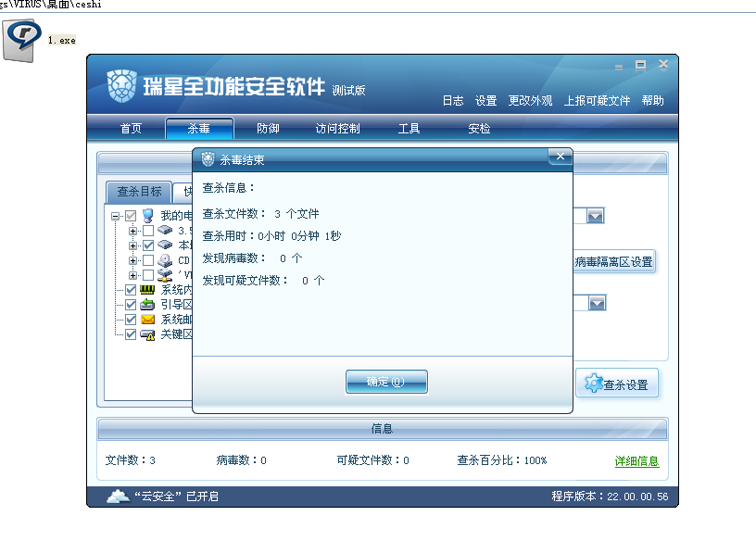This screenshot has width=756, height=541.
Task: Open the lower dropdown right of dialog
Action: 597,303
